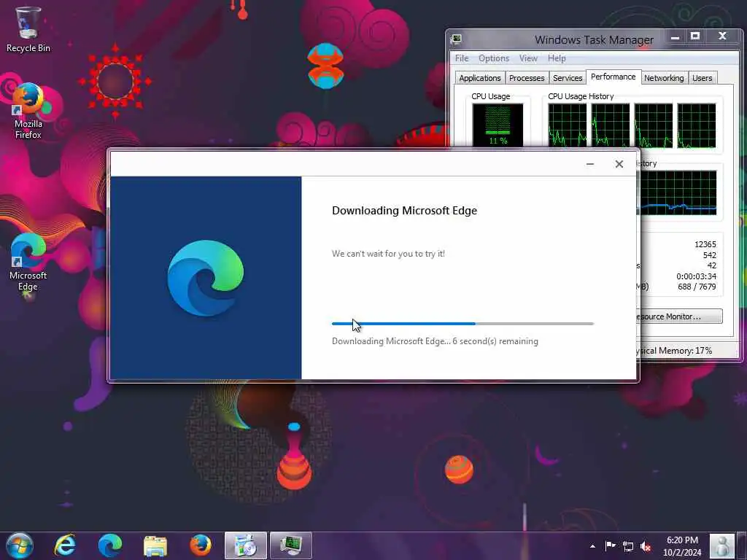
Task: Click the "We can't wait" message text
Action: coord(388,254)
